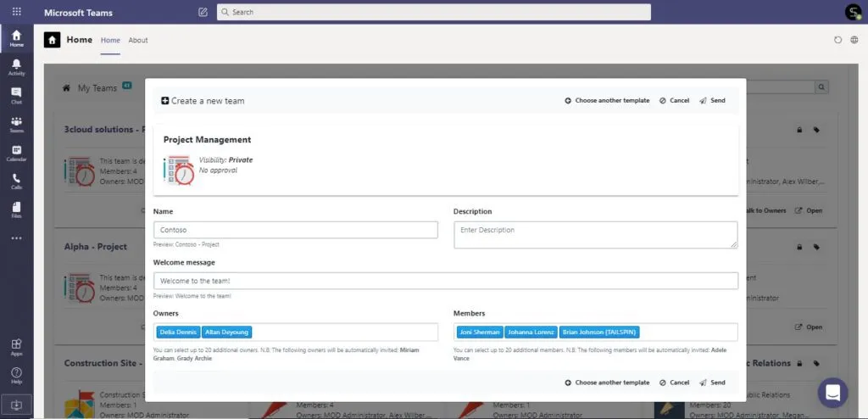Screen dimensions: 868x419
Task: Click bottom Choose another template button
Action: 607,383
